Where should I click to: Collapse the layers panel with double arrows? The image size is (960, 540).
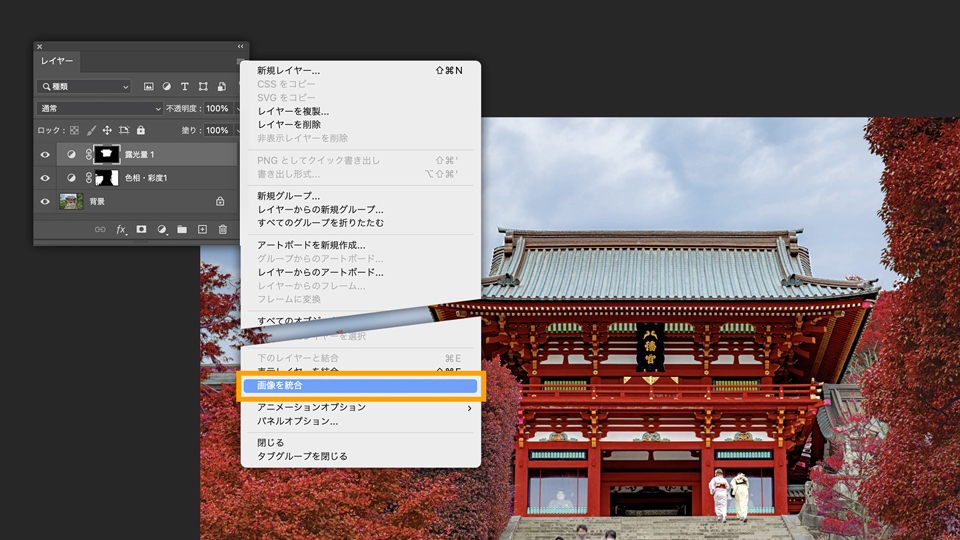coord(241,47)
